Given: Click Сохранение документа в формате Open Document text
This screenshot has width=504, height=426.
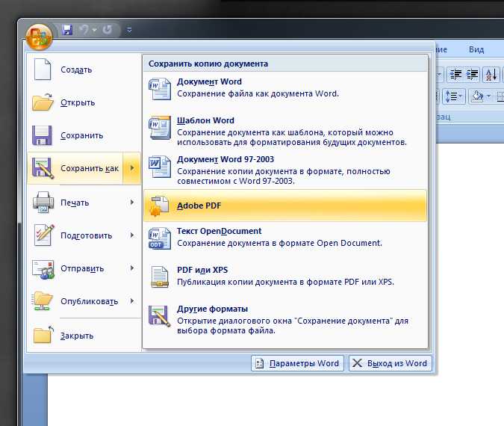Looking at the screenshot, I should [280, 243].
